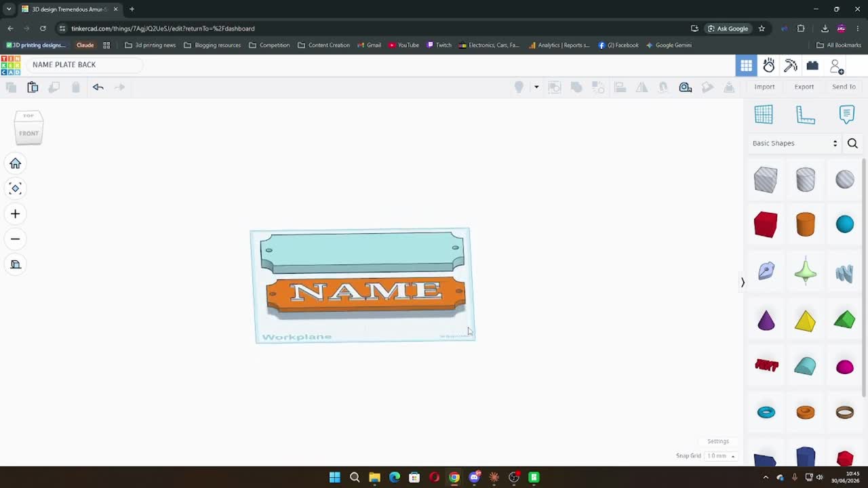The image size is (868, 488).
Task: Select the blue Torus shape
Action: click(766, 412)
